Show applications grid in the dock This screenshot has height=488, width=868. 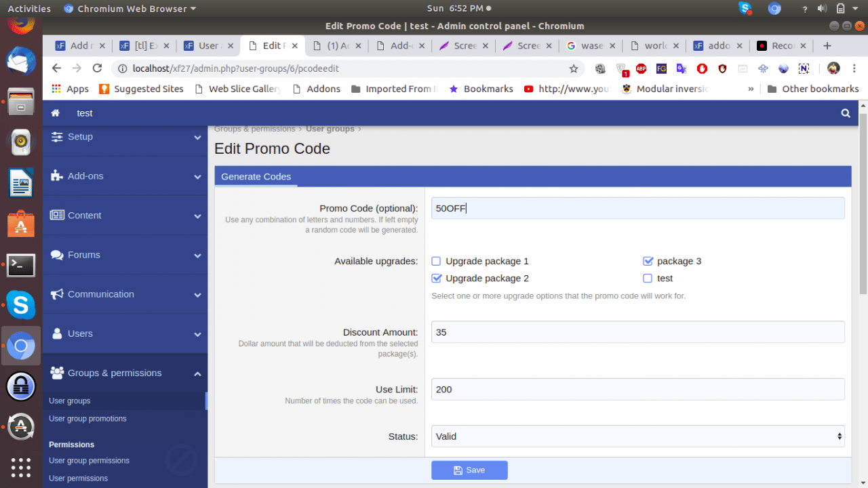[20, 467]
